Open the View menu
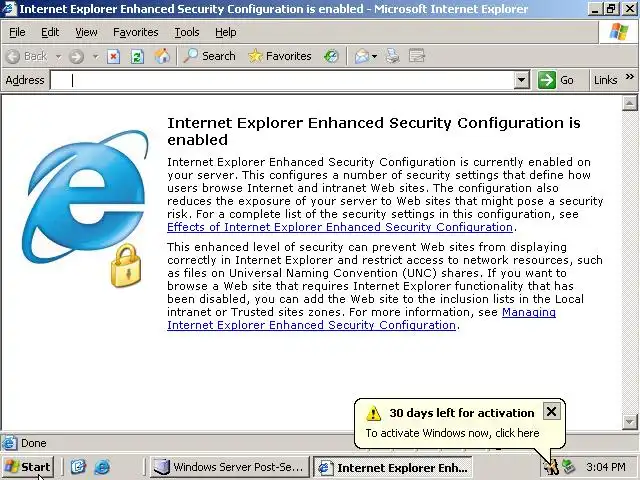This screenshot has height=480, width=640. pos(86,32)
